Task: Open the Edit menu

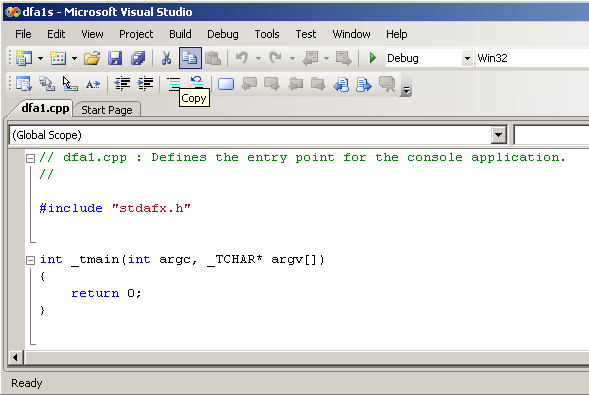Action: click(56, 34)
